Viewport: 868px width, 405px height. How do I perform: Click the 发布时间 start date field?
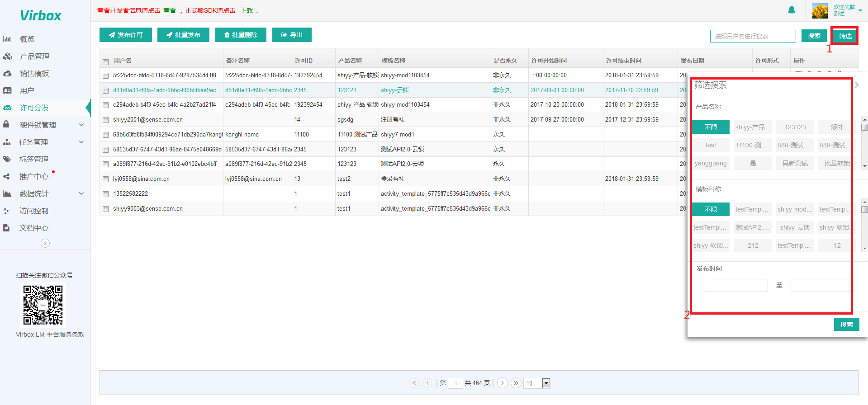(x=736, y=285)
